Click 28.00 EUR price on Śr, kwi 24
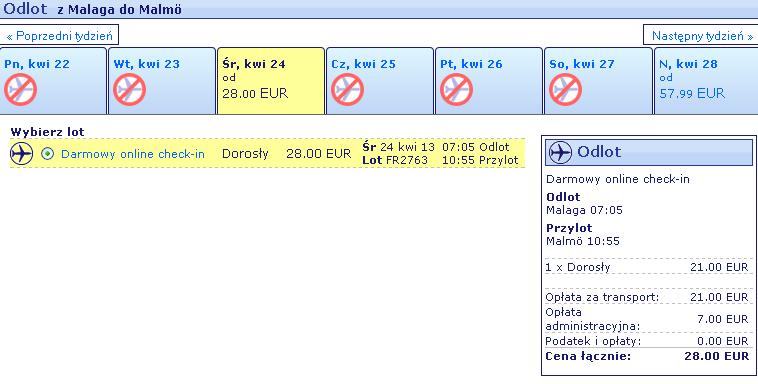758x384 pixels. coord(255,93)
